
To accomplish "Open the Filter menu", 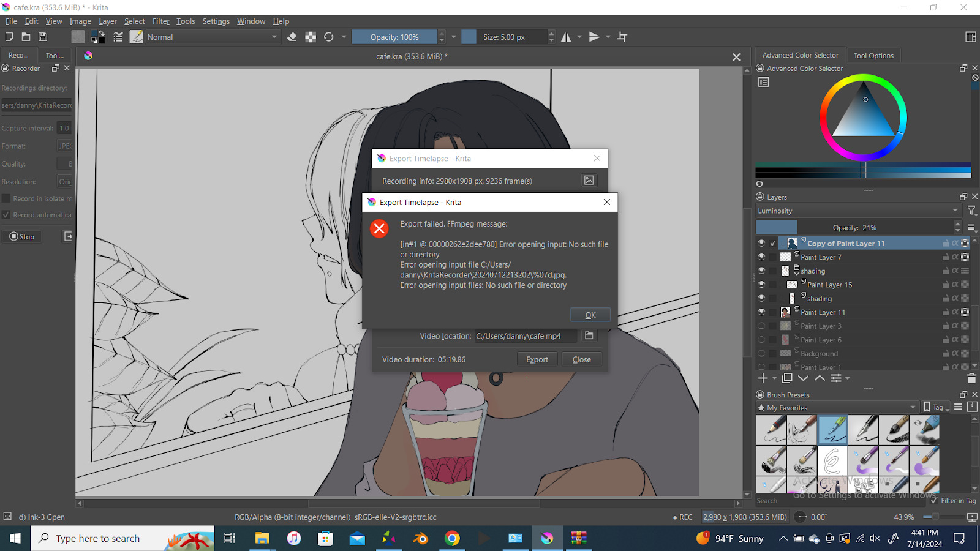I will pyautogui.click(x=160, y=21).
